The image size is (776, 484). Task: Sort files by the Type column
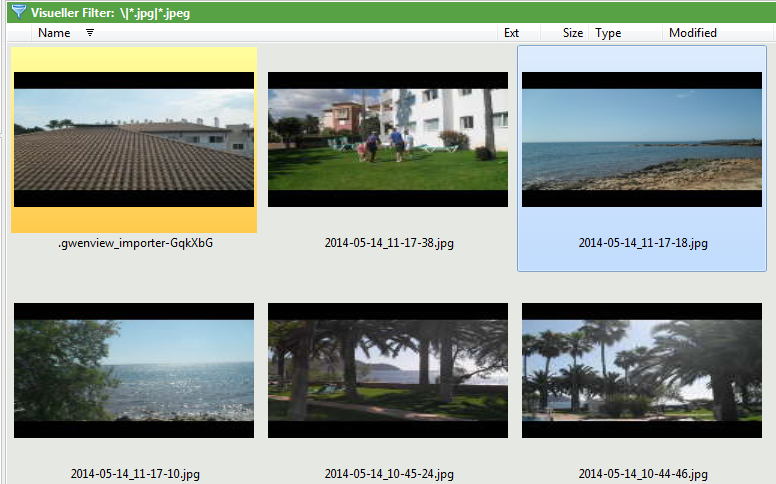608,33
